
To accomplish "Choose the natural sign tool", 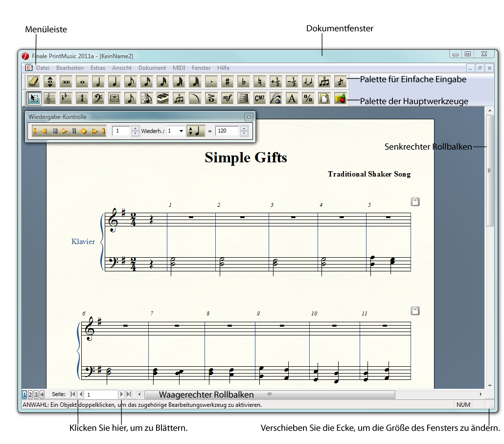I will pyautogui.click(x=260, y=82).
